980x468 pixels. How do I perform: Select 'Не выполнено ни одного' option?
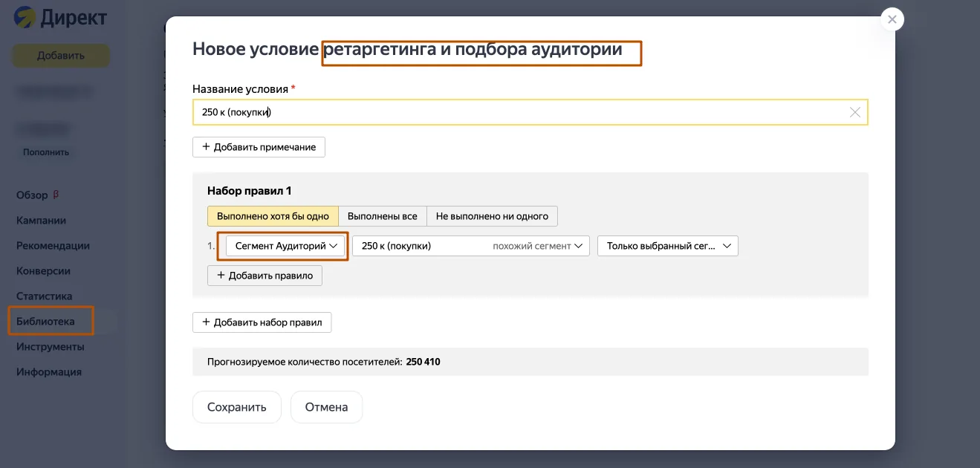[x=492, y=216]
